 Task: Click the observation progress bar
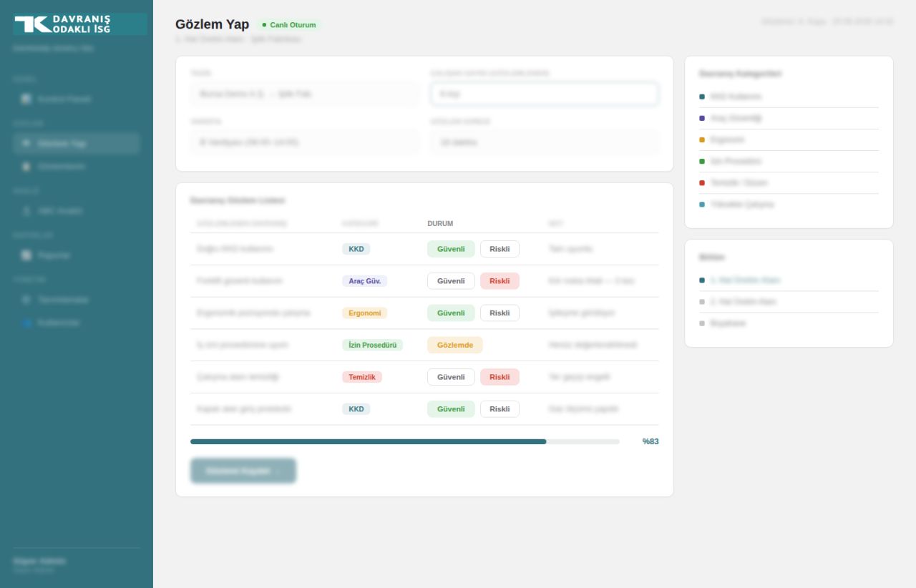[405, 442]
